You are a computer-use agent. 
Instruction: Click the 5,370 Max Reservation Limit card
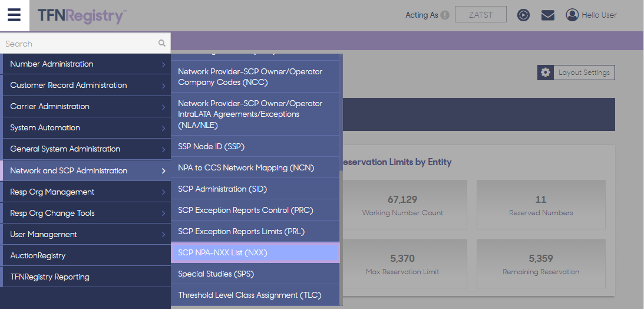pos(402,264)
